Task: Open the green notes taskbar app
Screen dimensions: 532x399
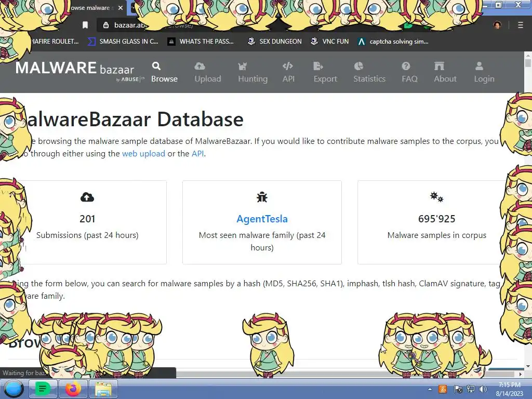Action: coord(43,389)
